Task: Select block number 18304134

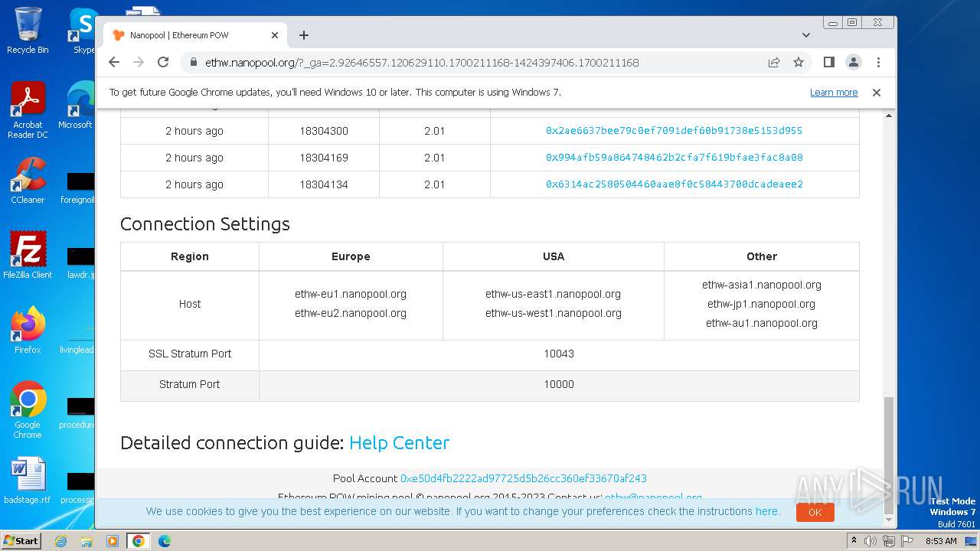Action: coord(324,184)
